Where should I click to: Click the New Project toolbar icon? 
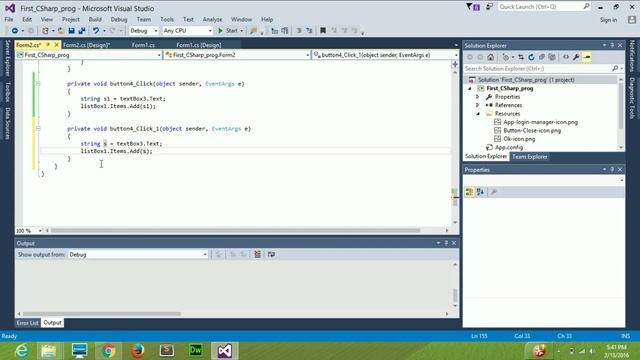(x=45, y=31)
